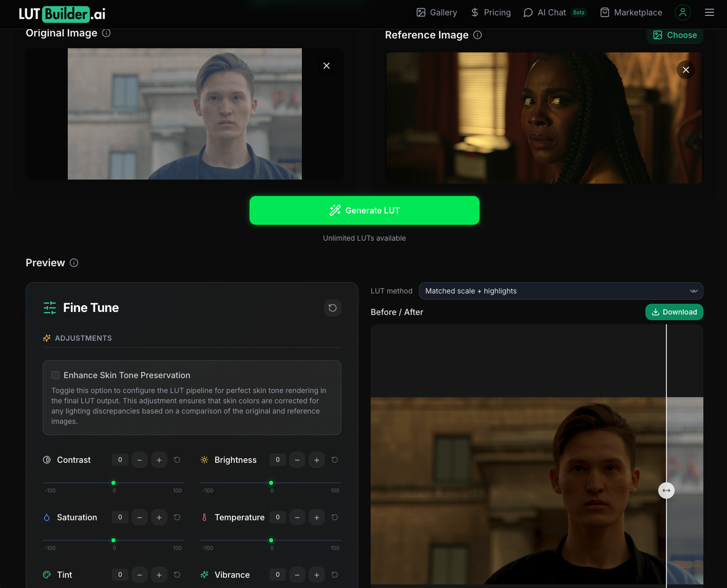Click the Saturation value field
Viewport: 727px width, 588px height.
coord(120,517)
